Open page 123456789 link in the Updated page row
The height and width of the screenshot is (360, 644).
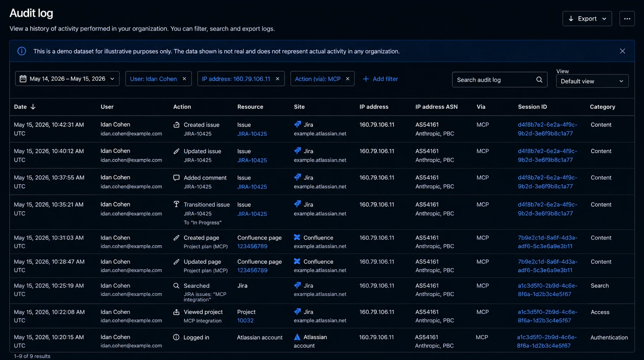tap(252, 270)
